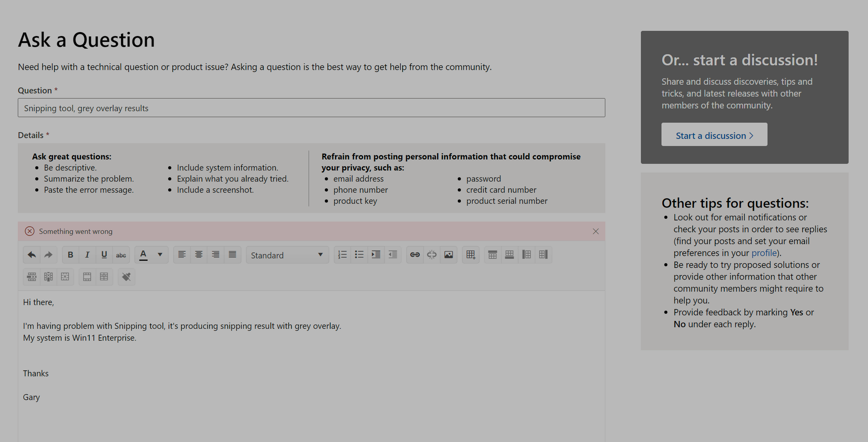
Task: Toggle italic formatting
Action: [x=87, y=255]
